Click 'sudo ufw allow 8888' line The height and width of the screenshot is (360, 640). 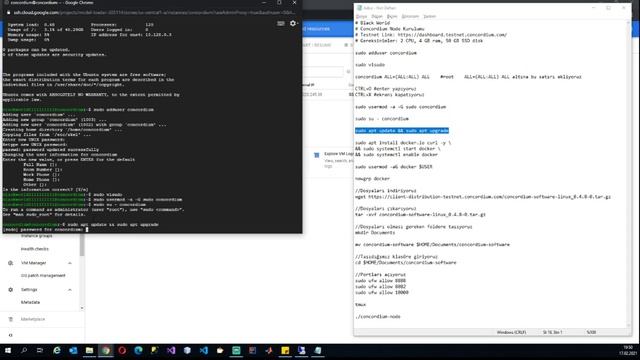tap(380, 281)
